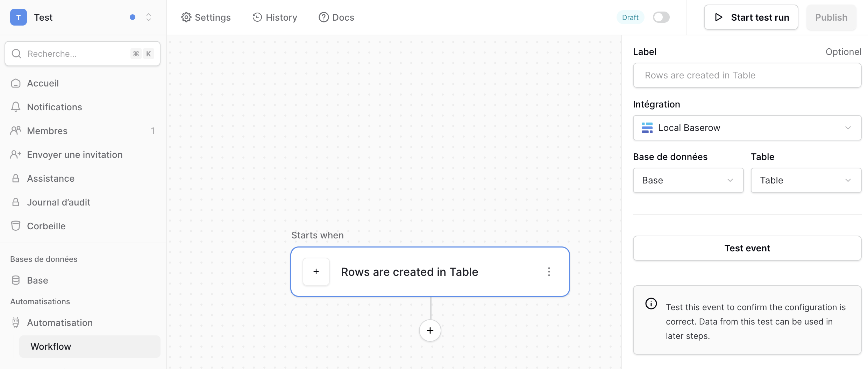Open Corbeille trash in sidebar

pyautogui.click(x=16, y=226)
